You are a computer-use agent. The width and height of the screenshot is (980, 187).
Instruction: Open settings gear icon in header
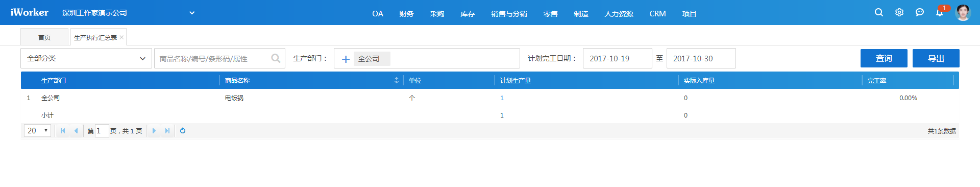point(899,12)
